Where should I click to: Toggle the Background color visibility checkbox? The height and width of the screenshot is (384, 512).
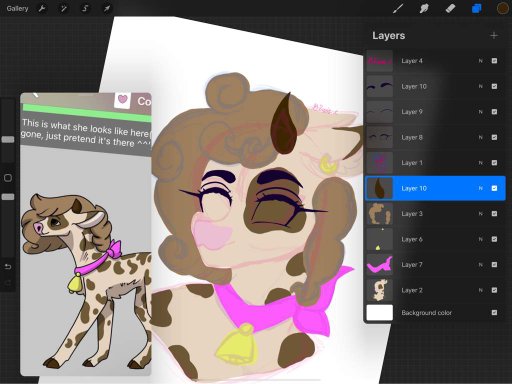494,313
